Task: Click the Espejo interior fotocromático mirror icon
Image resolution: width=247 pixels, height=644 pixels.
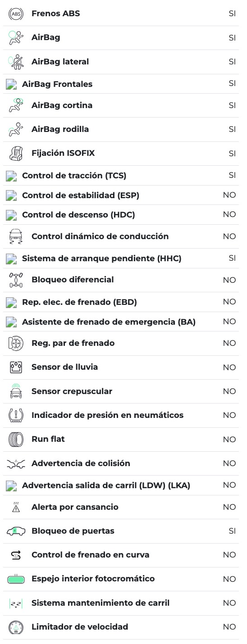Action: [16, 579]
